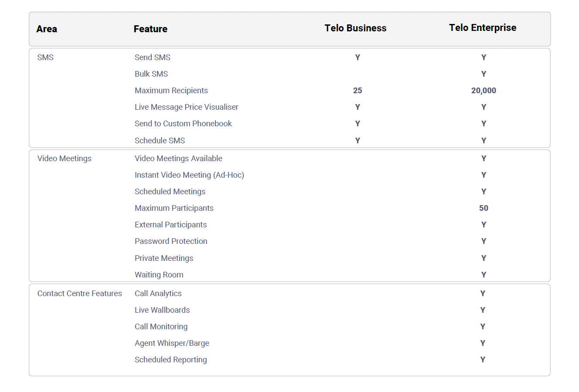Select the Bulk SMS feature text
This screenshot has height=392, width=579.
point(151,74)
